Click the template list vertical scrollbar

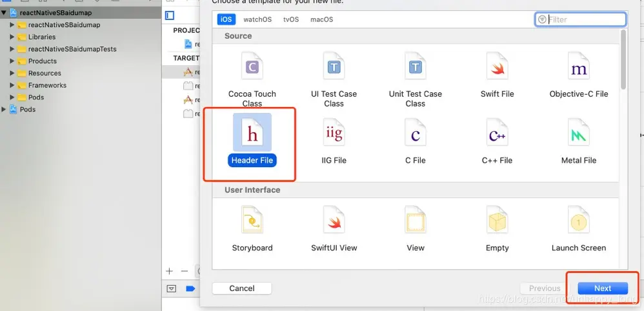coord(623,59)
